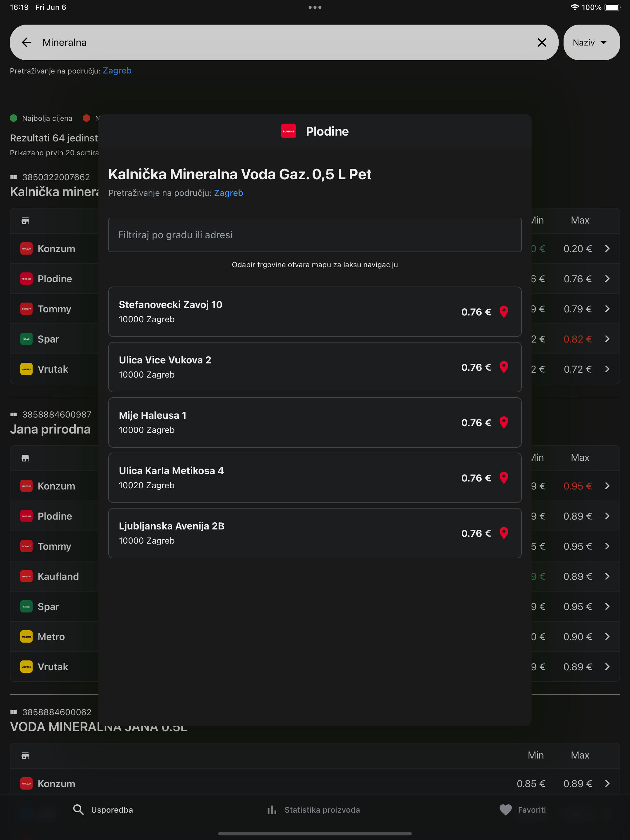Open the Naziv sort dropdown

[x=591, y=42]
